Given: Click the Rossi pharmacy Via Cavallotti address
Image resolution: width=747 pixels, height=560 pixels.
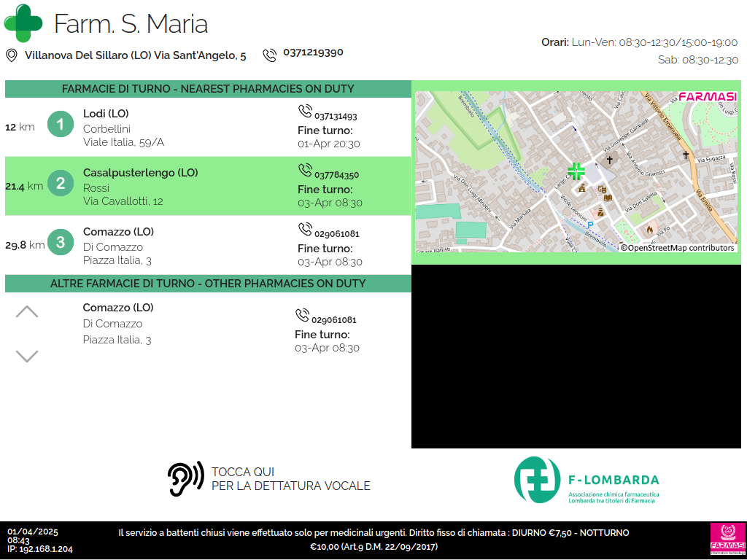Looking at the screenshot, I should (x=123, y=201).
